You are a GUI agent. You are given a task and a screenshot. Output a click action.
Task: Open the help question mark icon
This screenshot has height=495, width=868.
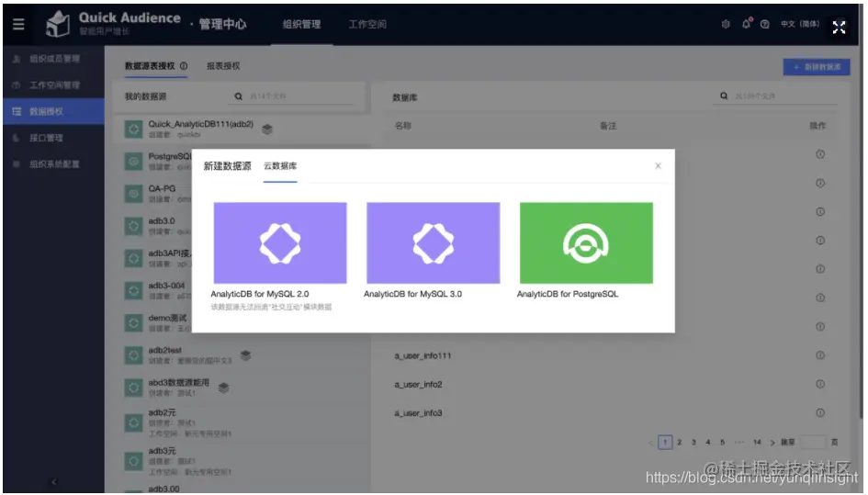(765, 24)
